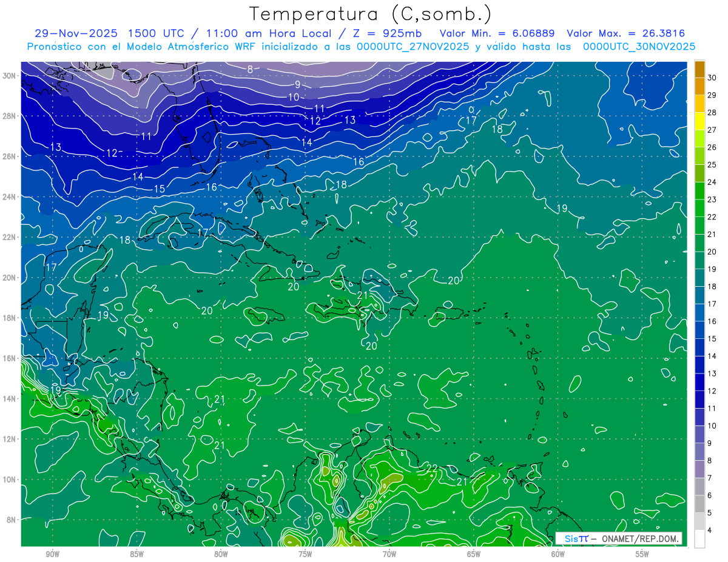Click the '22N' latitude axis label

click(x=10, y=237)
